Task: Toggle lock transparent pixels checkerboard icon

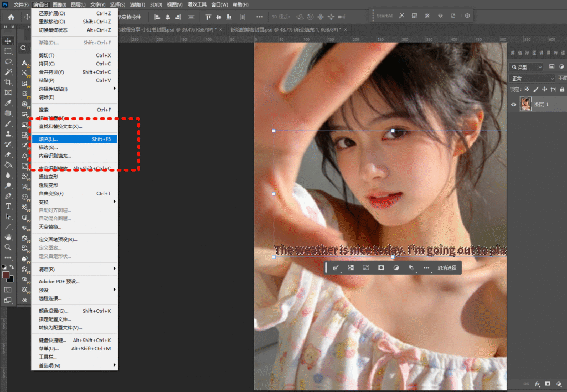Action: point(527,89)
